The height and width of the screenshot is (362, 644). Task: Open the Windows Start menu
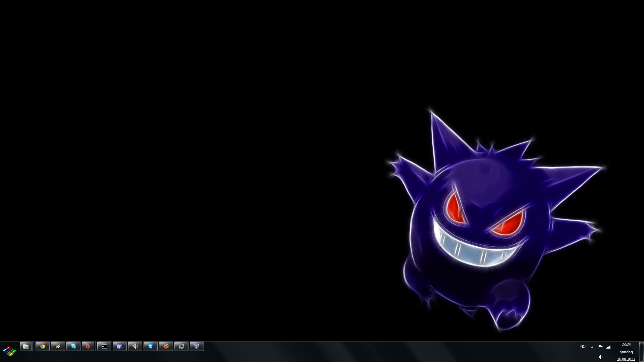coord(9,351)
